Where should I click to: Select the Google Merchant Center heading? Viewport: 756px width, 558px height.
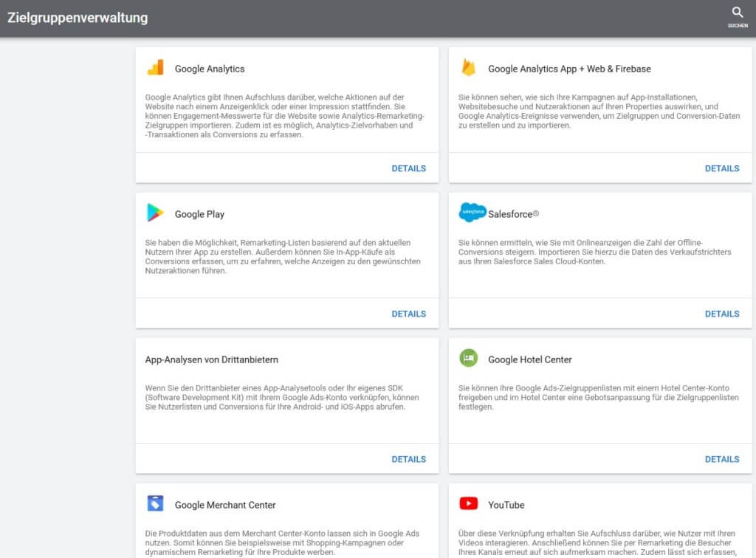pos(225,506)
